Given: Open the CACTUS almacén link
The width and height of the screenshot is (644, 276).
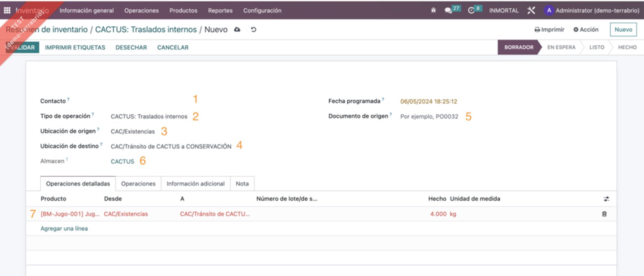Looking at the screenshot, I should (x=122, y=161).
